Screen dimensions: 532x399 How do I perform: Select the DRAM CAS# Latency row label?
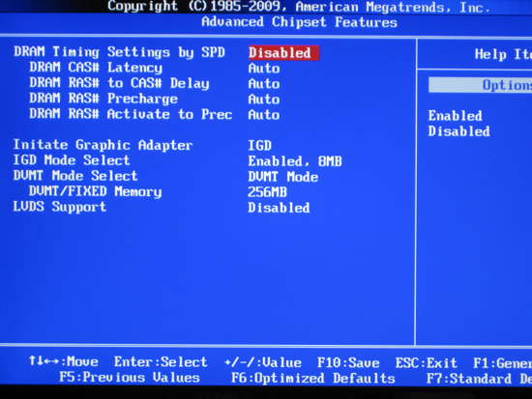pyautogui.click(x=96, y=68)
